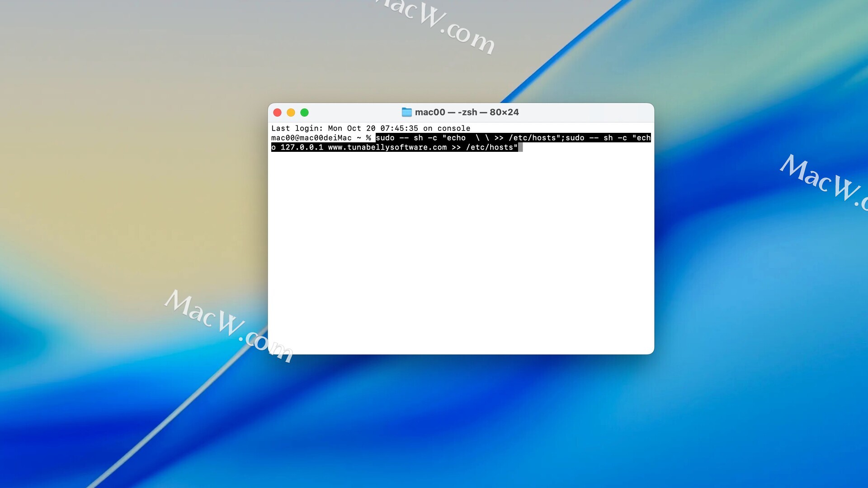The height and width of the screenshot is (488, 868).
Task: Click the first "echo word in the command
Action: [x=454, y=138]
